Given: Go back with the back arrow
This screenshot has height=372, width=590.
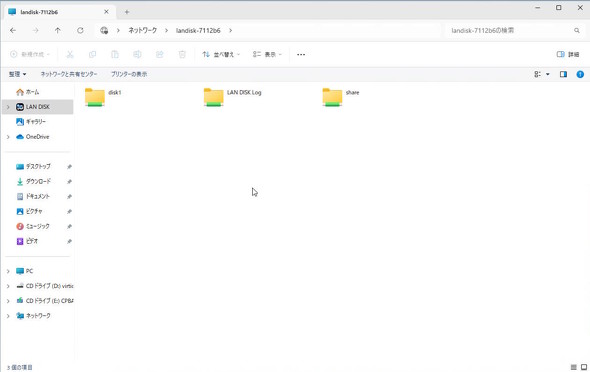Looking at the screenshot, I should click(x=13, y=30).
